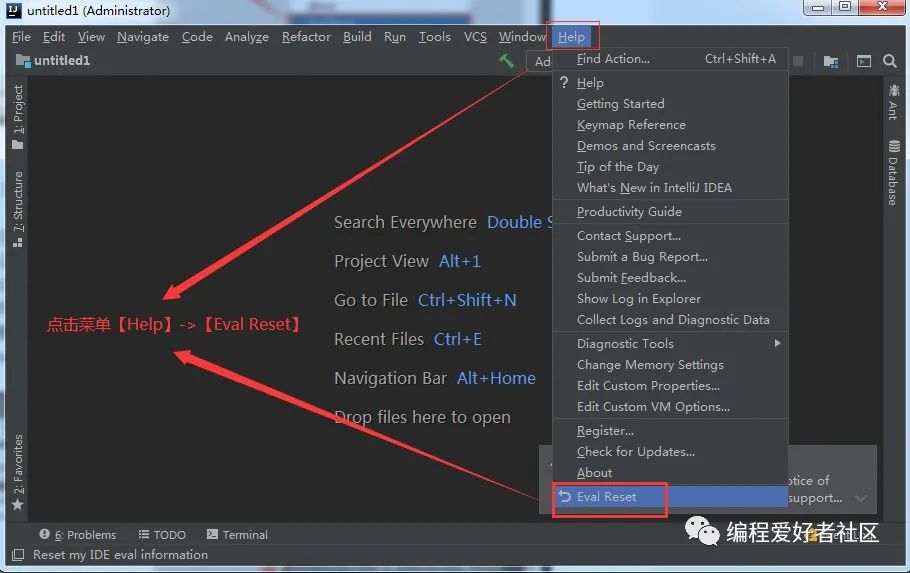
Task: Select Collect Logs and Diagnostic Data
Action: click(x=670, y=319)
